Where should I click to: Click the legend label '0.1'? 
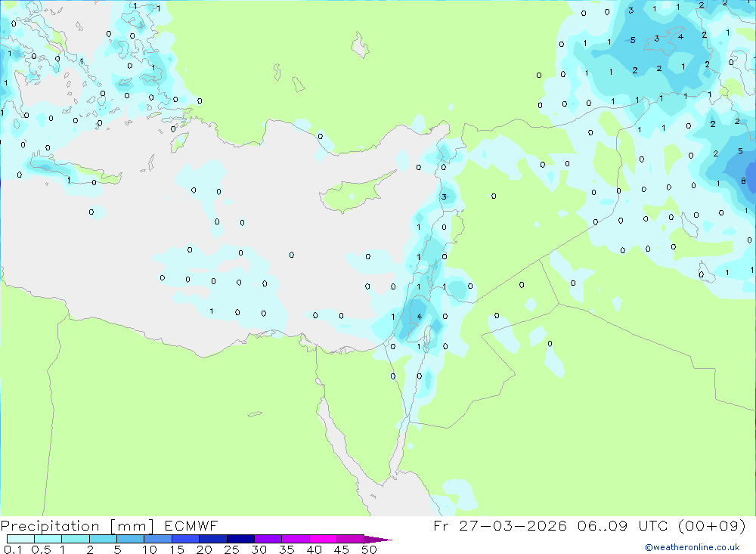coord(13,549)
